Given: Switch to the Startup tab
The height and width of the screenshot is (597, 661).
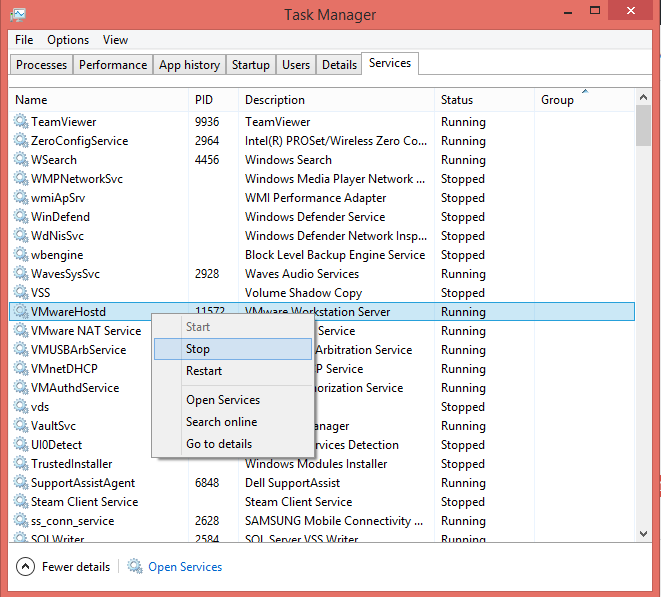Looking at the screenshot, I should (251, 65).
